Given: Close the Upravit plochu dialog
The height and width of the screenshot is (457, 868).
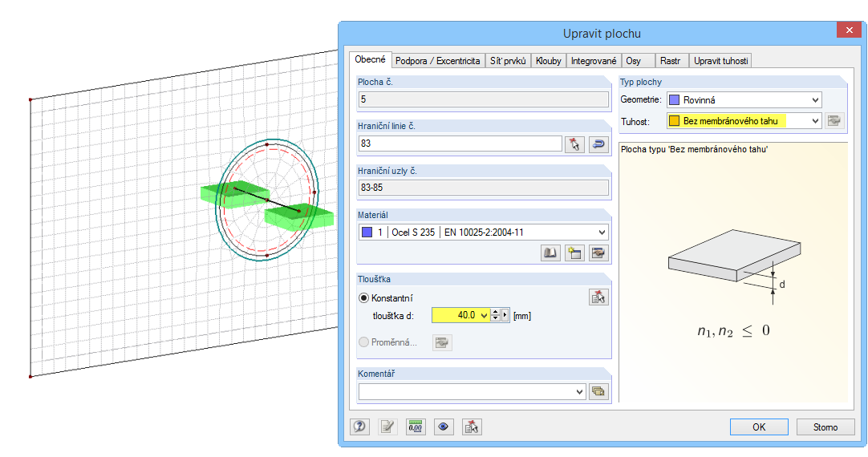Looking at the screenshot, I should coord(850,30).
